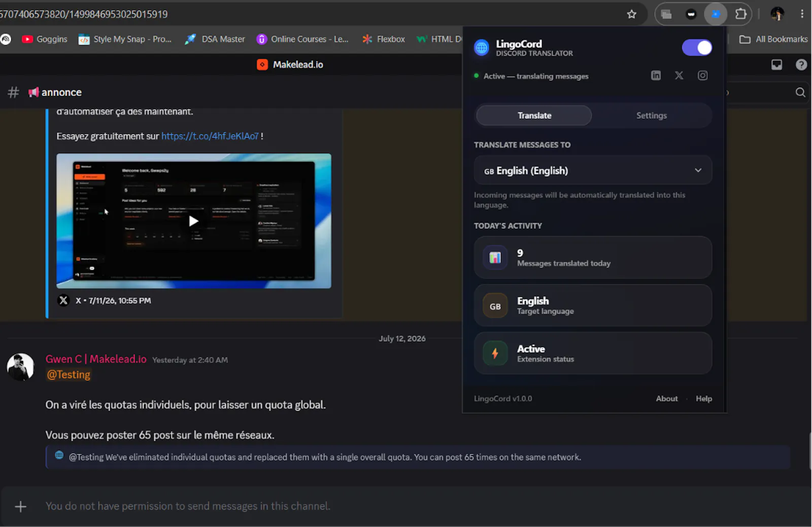Viewport: 812px width, 527px height.
Task: Open the Discord help question-mark icon
Action: click(x=801, y=64)
